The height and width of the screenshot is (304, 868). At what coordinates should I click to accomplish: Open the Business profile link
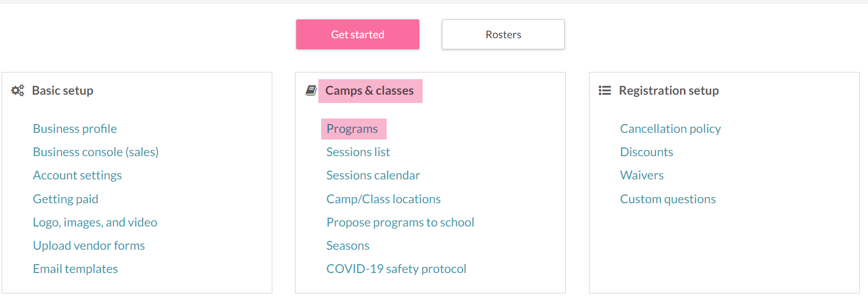pyautogui.click(x=75, y=129)
